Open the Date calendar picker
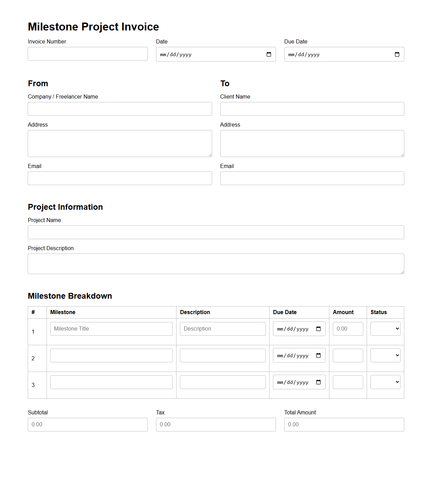 pos(268,54)
